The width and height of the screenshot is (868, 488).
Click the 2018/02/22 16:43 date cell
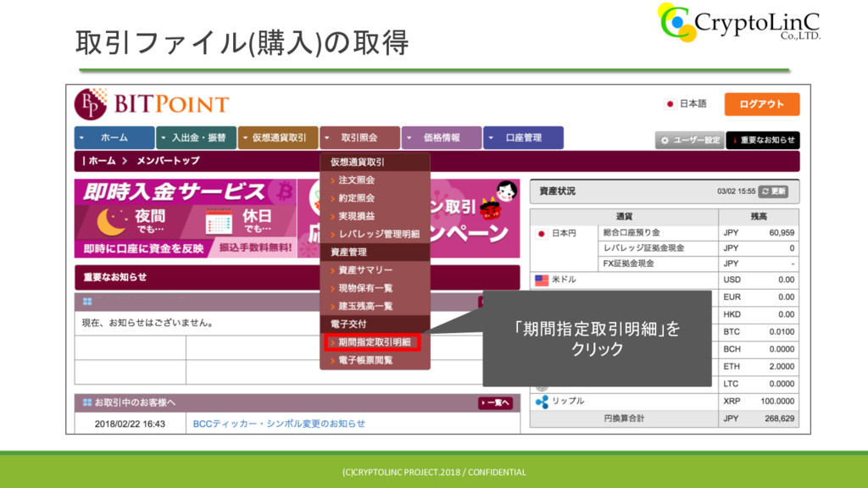coord(130,424)
